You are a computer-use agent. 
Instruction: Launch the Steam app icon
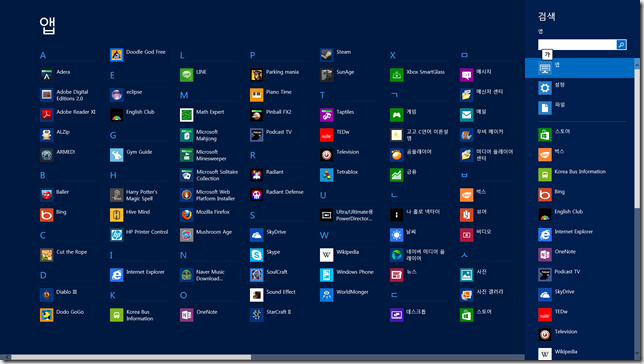click(x=327, y=55)
